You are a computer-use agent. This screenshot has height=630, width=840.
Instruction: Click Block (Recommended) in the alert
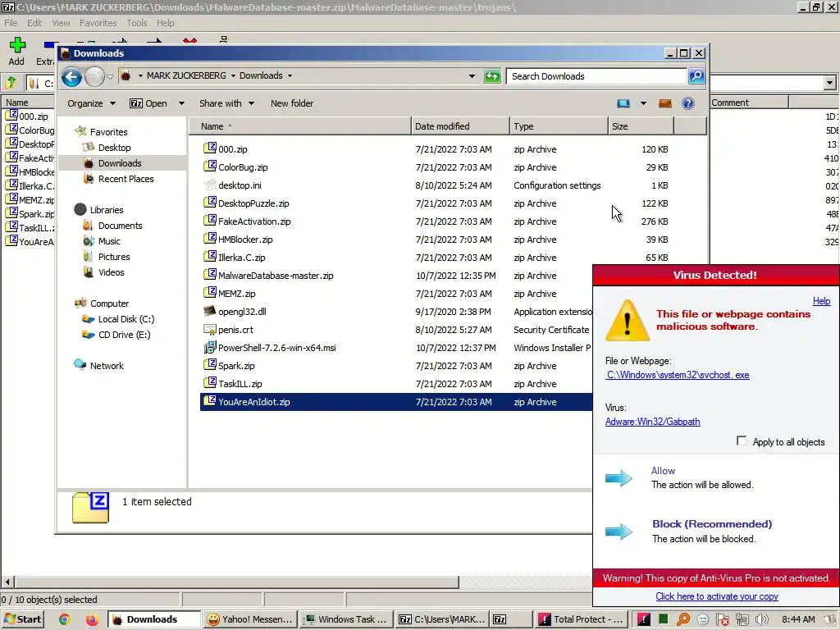[x=712, y=524]
